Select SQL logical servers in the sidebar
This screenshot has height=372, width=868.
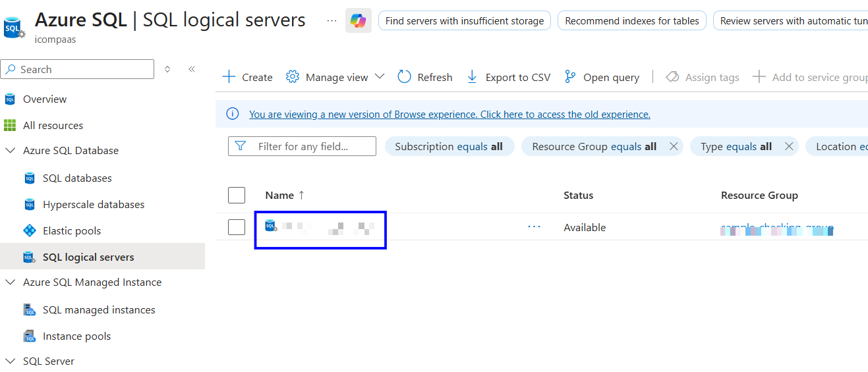pos(88,257)
